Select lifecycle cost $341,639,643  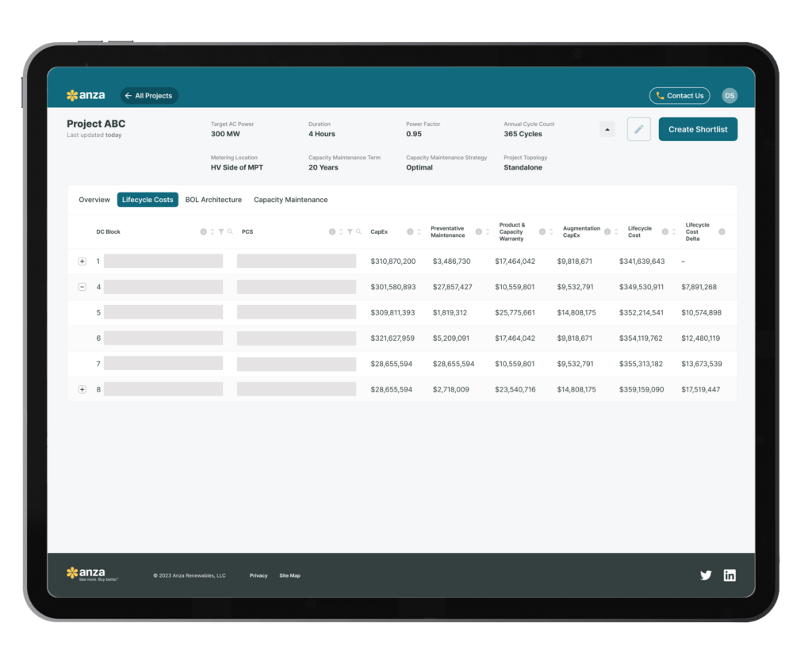click(x=642, y=262)
